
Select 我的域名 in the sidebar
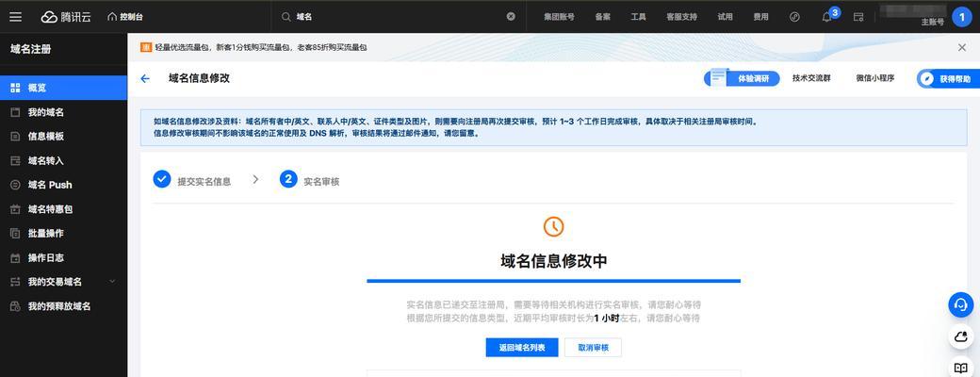pyautogui.click(x=64, y=112)
